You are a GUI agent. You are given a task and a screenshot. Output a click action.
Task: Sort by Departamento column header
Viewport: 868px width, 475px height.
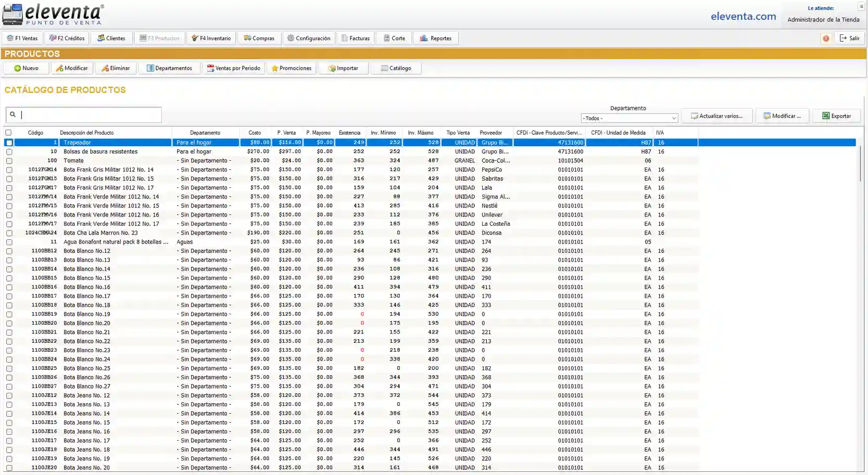coord(205,133)
